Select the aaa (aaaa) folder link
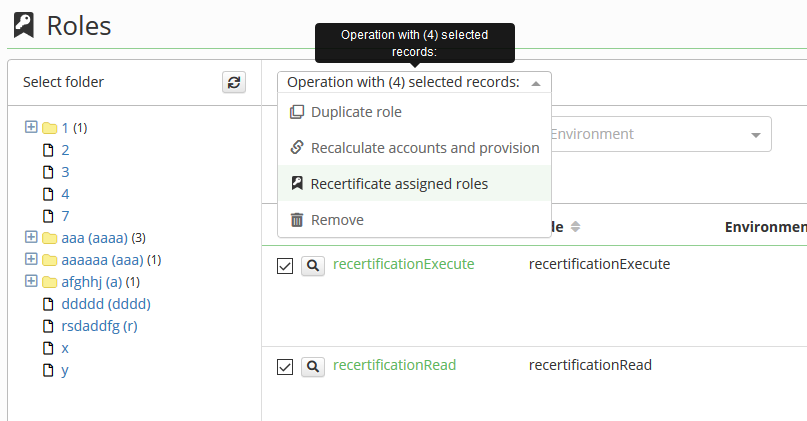Screen dimensions: 807x421 coord(94,238)
